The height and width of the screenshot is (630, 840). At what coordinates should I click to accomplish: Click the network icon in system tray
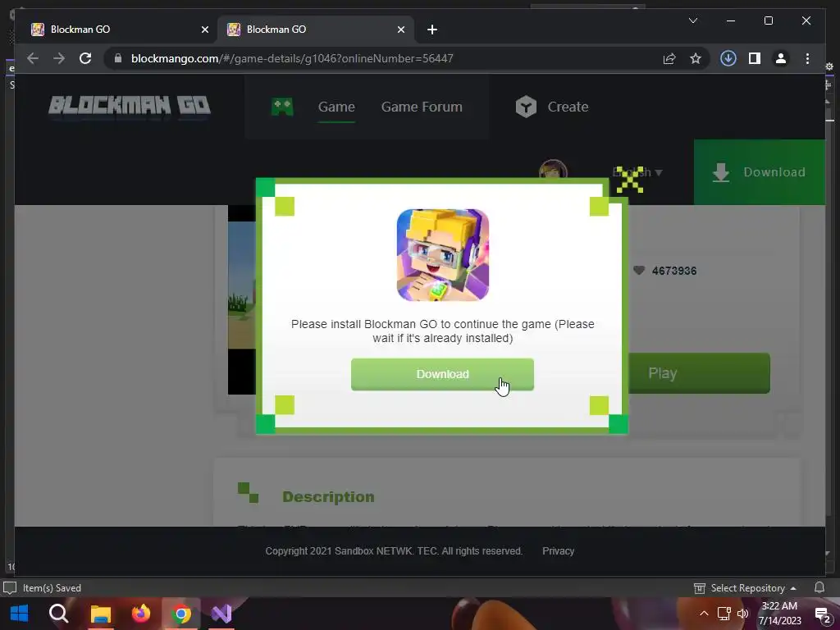point(724,614)
